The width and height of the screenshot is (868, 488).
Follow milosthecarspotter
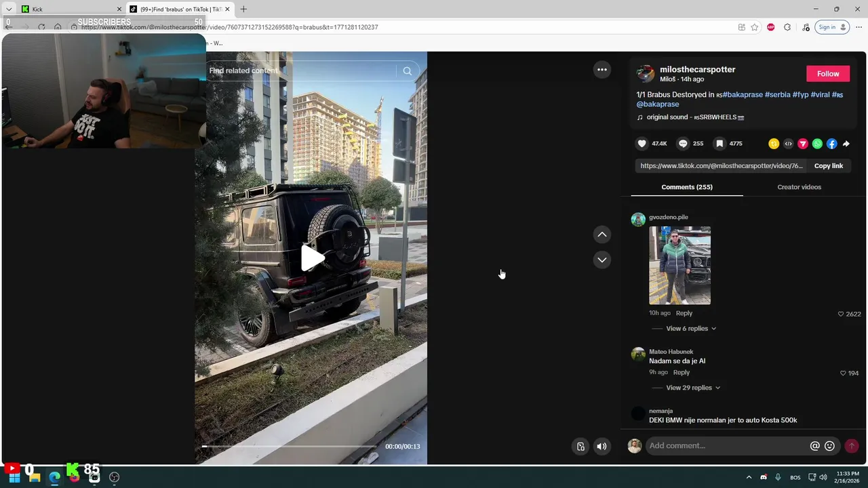point(828,74)
